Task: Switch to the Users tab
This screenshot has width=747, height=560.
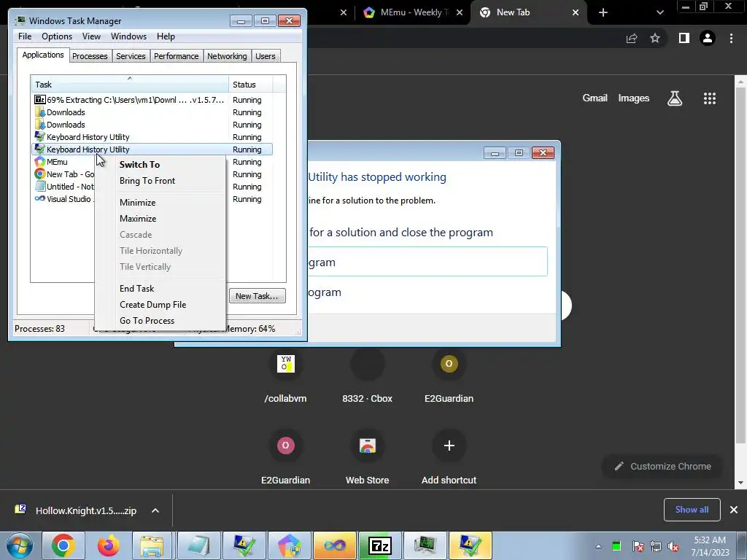Action: point(266,56)
